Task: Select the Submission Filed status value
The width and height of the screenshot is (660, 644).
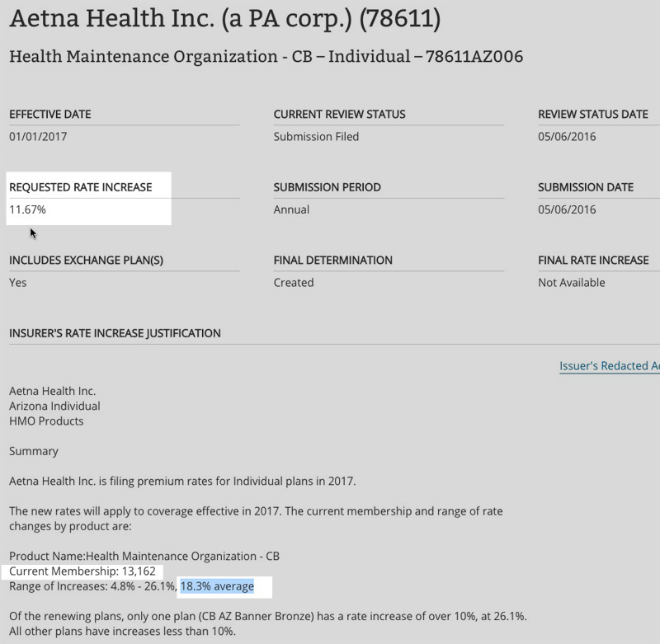Action: (316, 137)
